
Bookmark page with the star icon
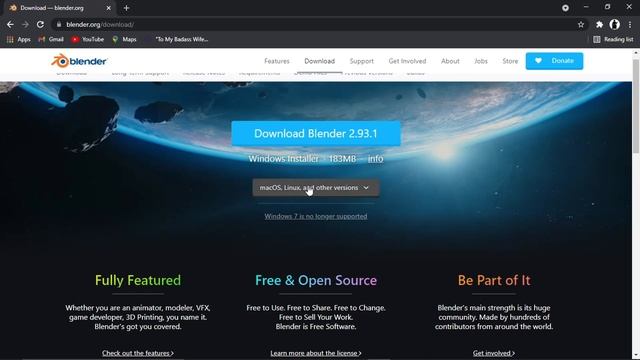click(x=581, y=24)
